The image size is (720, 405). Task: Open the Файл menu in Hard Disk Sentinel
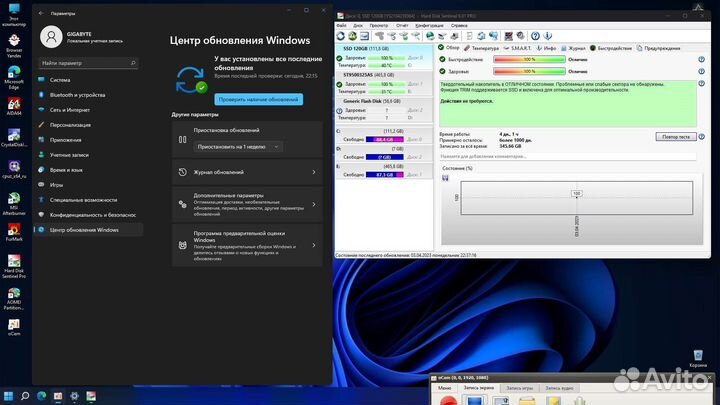point(342,26)
